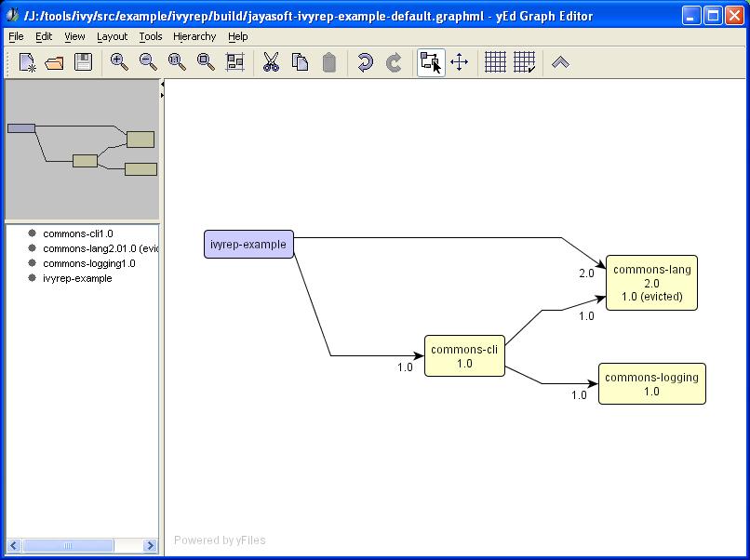This screenshot has height=560, width=750.
Task: Save the graph using the floppy disk icon
Action: click(83, 62)
